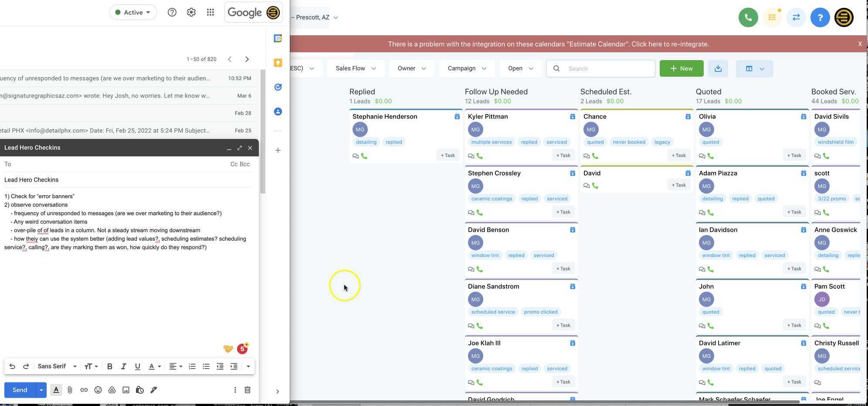Image resolution: width=868 pixels, height=406 pixels.
Task: Insert a link in the email draft
Action: pyautogui.click(x=84, y=390)
